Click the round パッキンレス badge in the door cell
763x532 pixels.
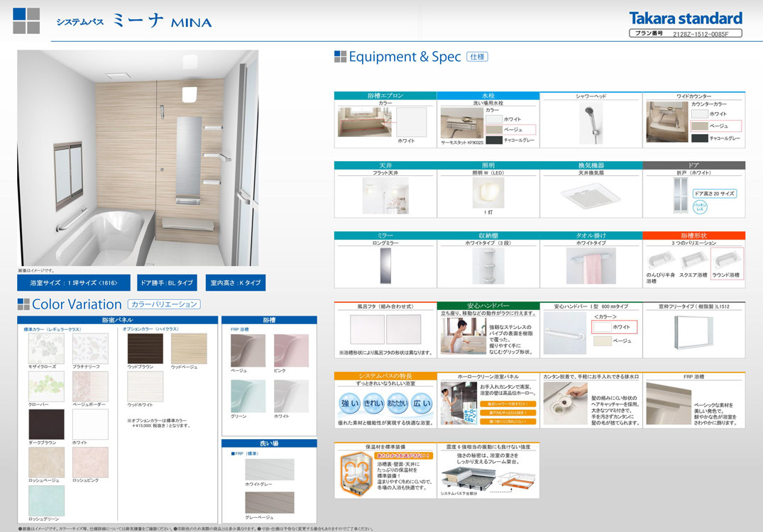(700, 206)
